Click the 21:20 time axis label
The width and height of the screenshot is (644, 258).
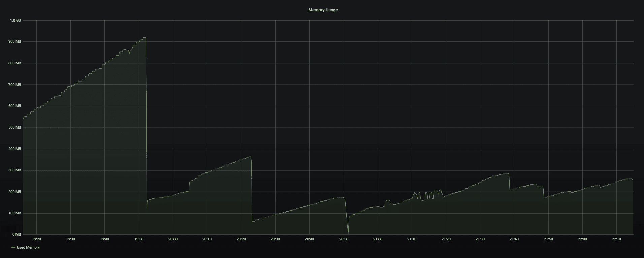point(446,239)
